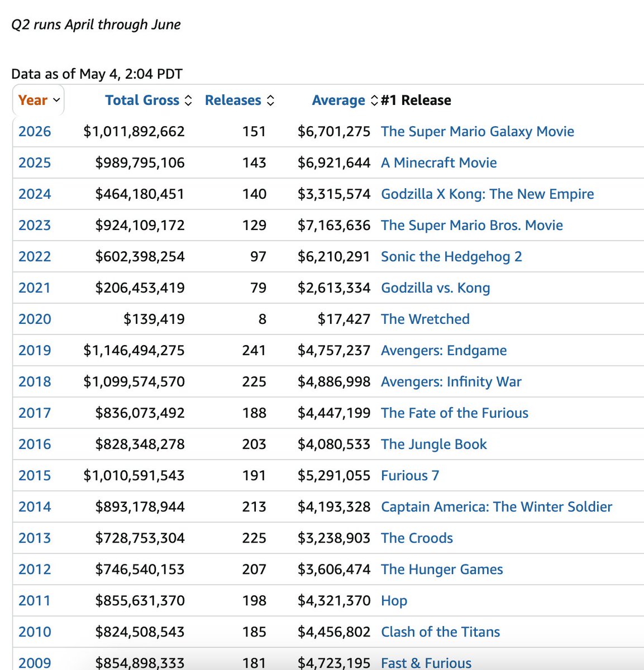Select the 2020 average $17,427
The width and height of the screenshot is (644, 670).
pos(344,319)
